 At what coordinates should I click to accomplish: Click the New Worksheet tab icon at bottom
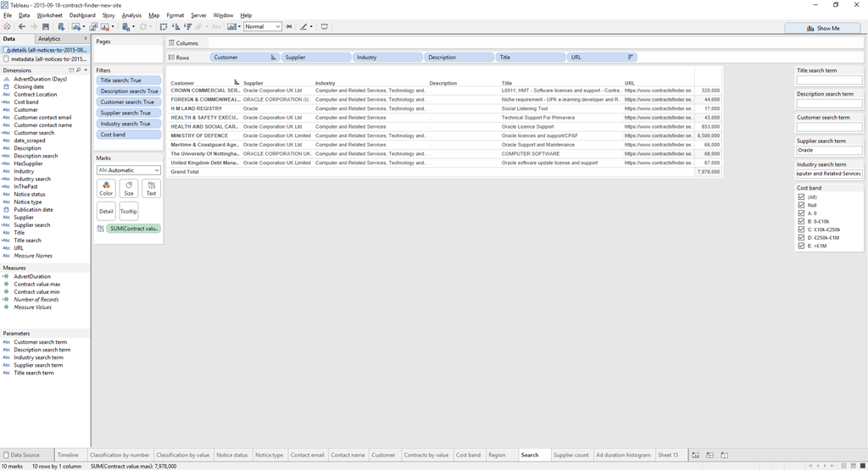pyautogui.click(x=696, y=455)
